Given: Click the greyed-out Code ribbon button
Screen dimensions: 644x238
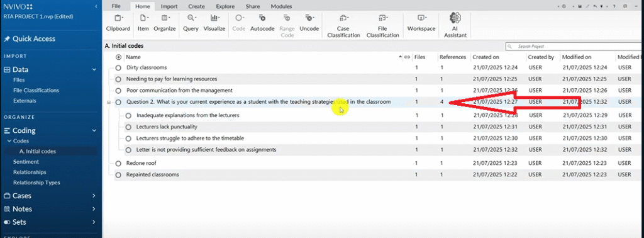Looking at the screenshot, I should (x=238, y=23).
